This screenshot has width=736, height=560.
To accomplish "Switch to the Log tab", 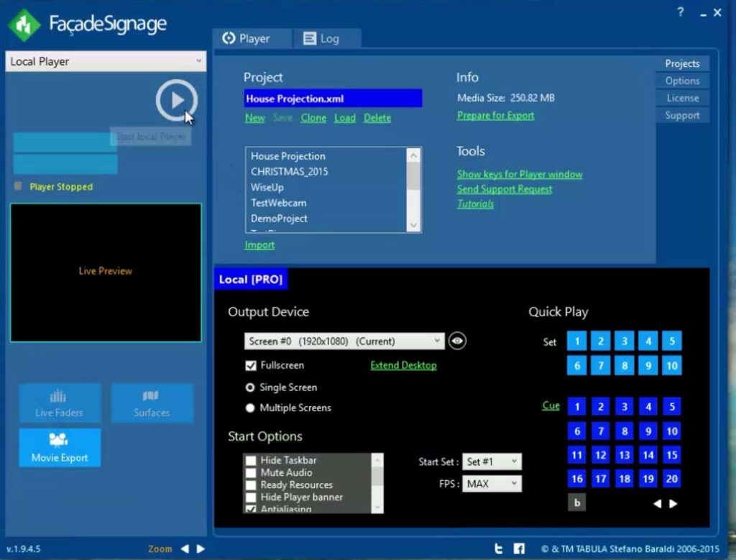I will [327, 39].
